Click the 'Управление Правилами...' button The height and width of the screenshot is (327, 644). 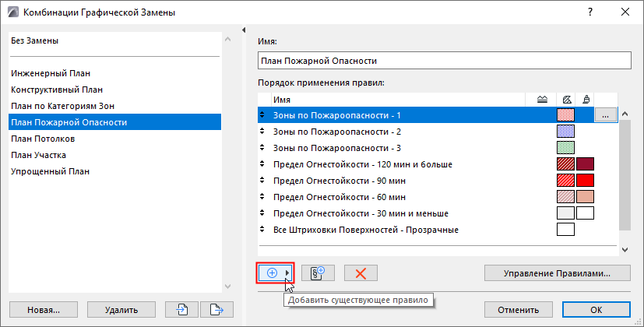click(557, 272)
